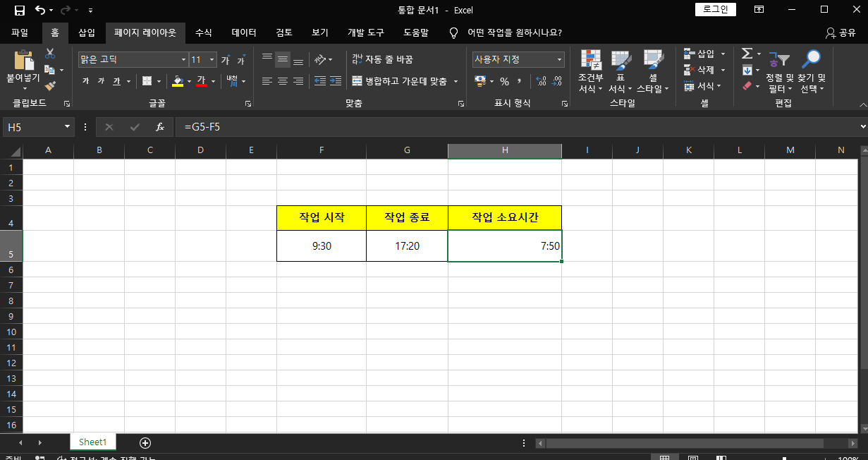Expand the Name Box H5 dropdown
This screenshot has height=460, width=868.
68,127
